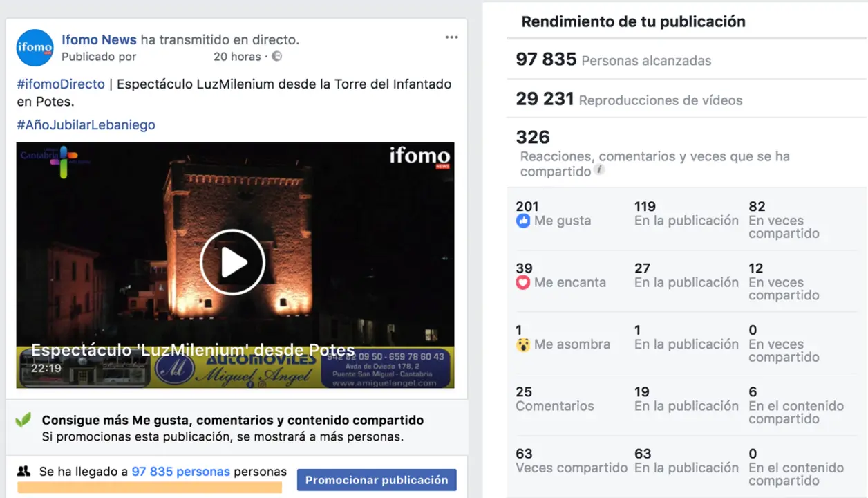Open the #AñoJubilarLebaniego hashtag
868x498 pixels.
click(86, 125)
